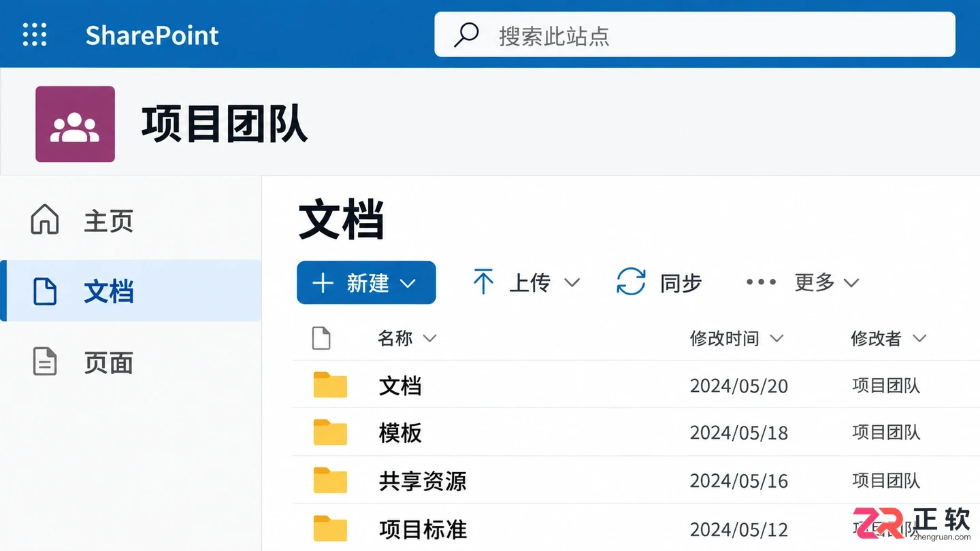Click the date 2024/05/12
Screen dimensions: 980x551
739,529
